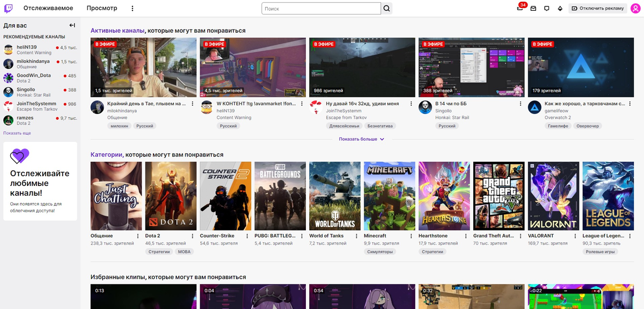Click the 'милохин' tag
Screen dimensions: 644x309
coord(119,126)
